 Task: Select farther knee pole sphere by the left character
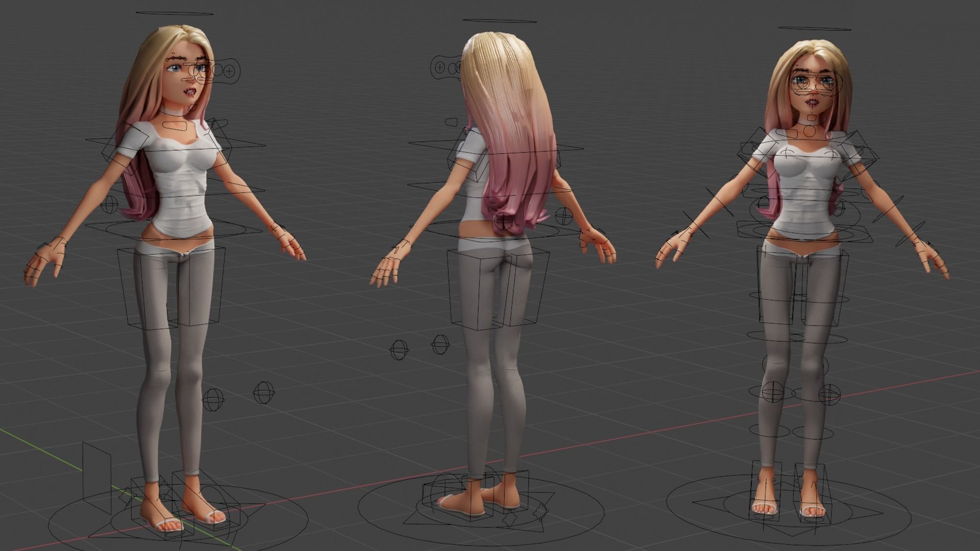pos(264,392)
